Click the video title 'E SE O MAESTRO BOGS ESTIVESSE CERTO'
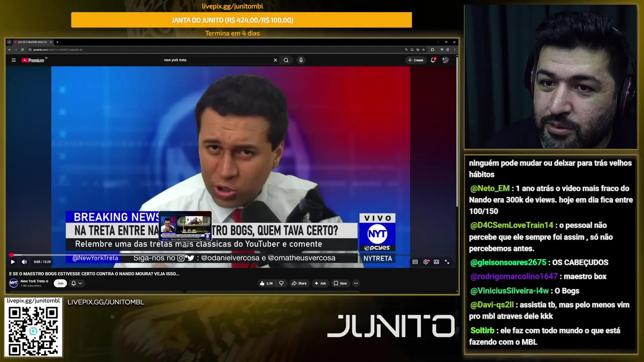 pyautogui.click(x=94, y=274)
